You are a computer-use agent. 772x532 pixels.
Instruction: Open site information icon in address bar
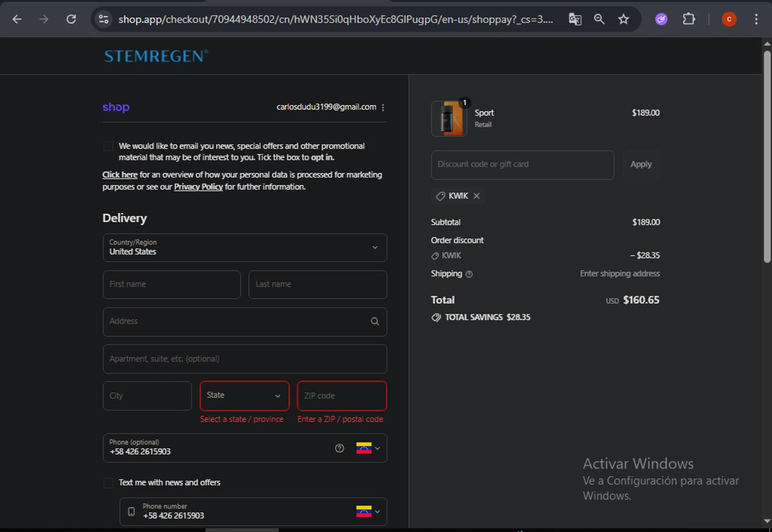pyautogui.click(x=103, y=19)
